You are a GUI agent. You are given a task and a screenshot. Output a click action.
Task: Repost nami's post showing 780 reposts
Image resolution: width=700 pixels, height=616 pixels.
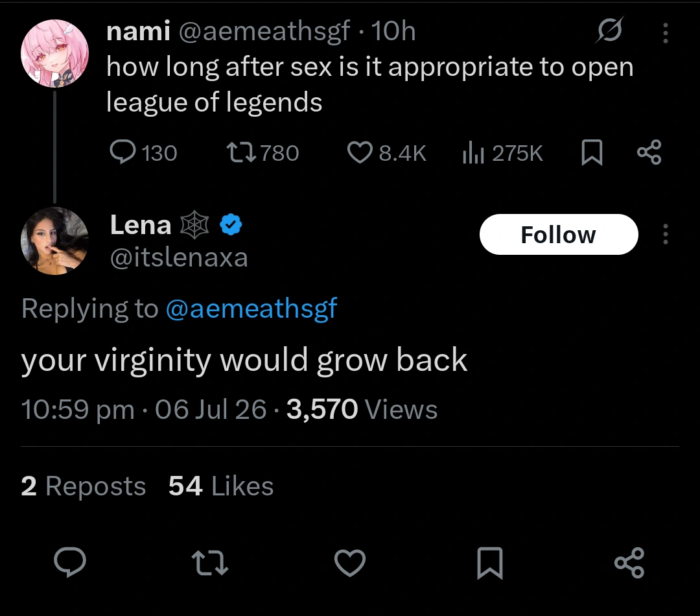pyautogui.click(x=262, y=153)
